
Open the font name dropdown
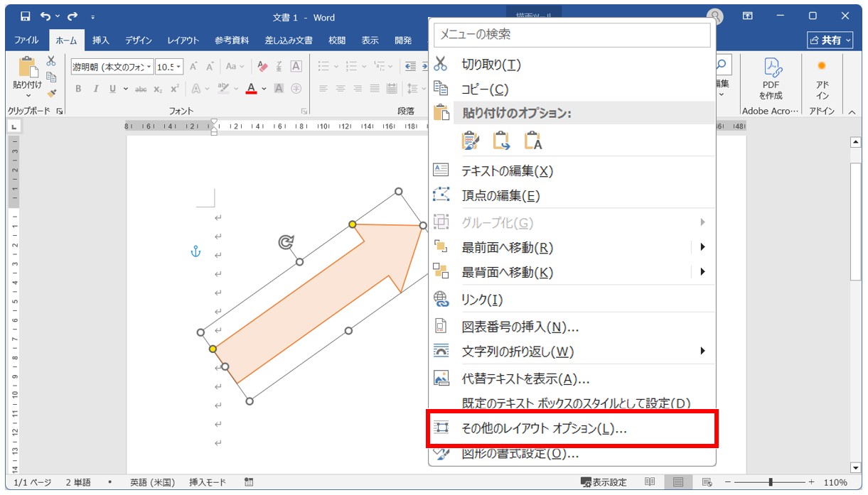click(149, 67)
